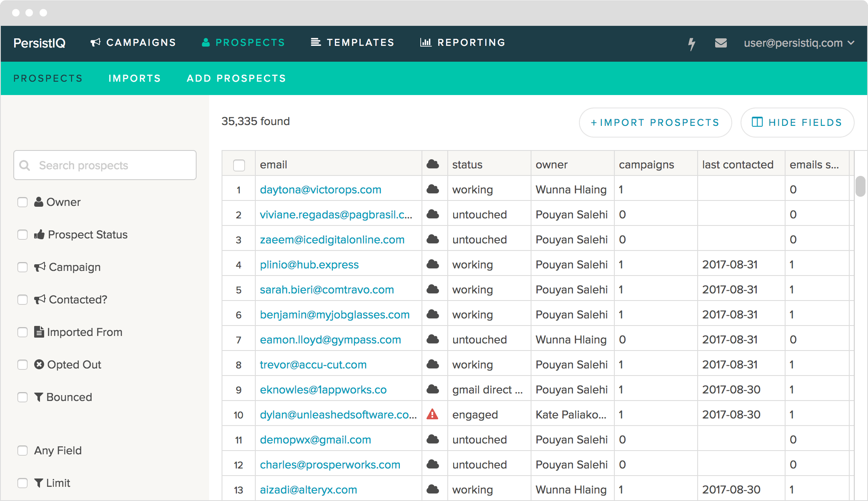The image size is (868, 501).
Task: Open the Prospects main navigation item
Action: click(x=244, y=43)
